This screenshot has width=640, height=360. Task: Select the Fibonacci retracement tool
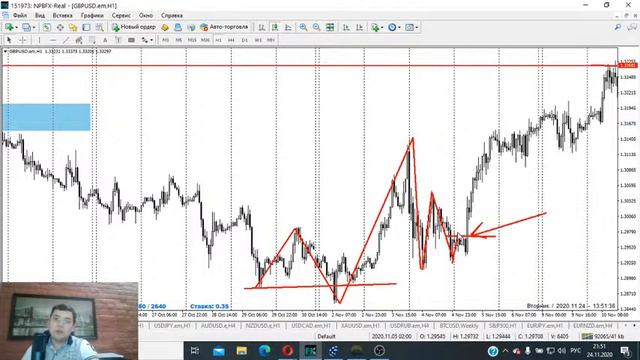click(92, 40)
